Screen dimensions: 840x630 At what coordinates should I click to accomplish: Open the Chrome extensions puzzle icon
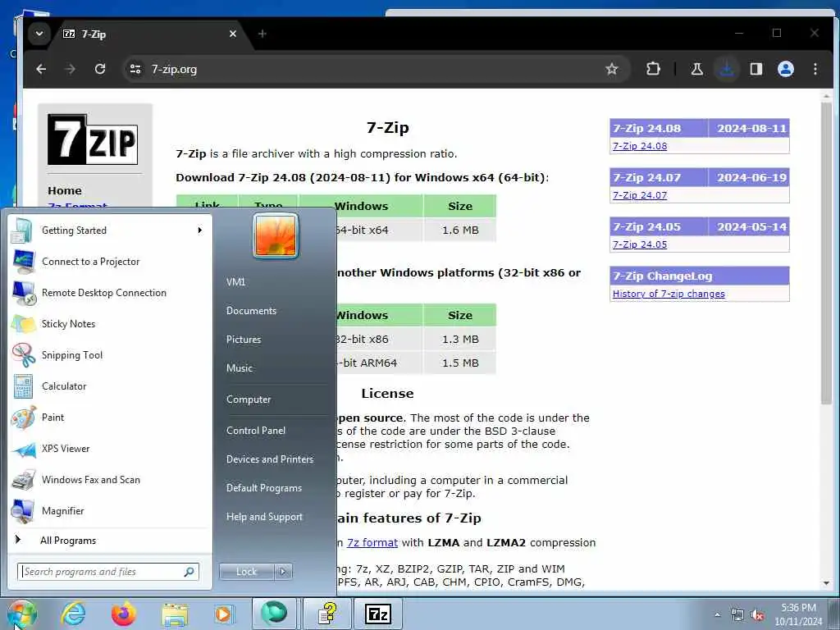653,69
